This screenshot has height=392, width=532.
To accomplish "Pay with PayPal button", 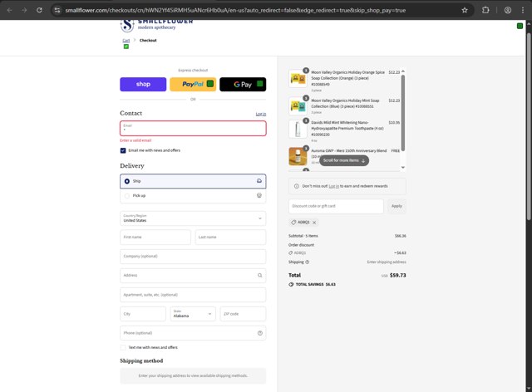I will click(193, 85).
